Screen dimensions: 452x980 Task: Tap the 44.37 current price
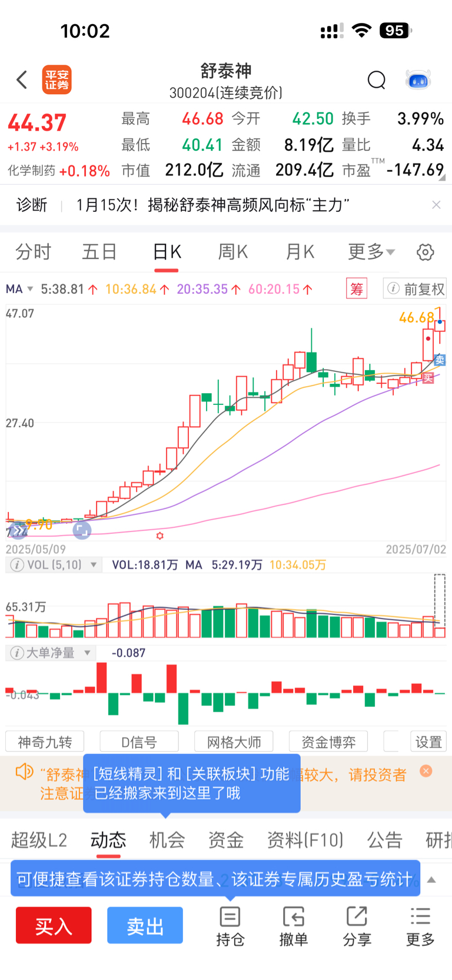tap(37, 122)
